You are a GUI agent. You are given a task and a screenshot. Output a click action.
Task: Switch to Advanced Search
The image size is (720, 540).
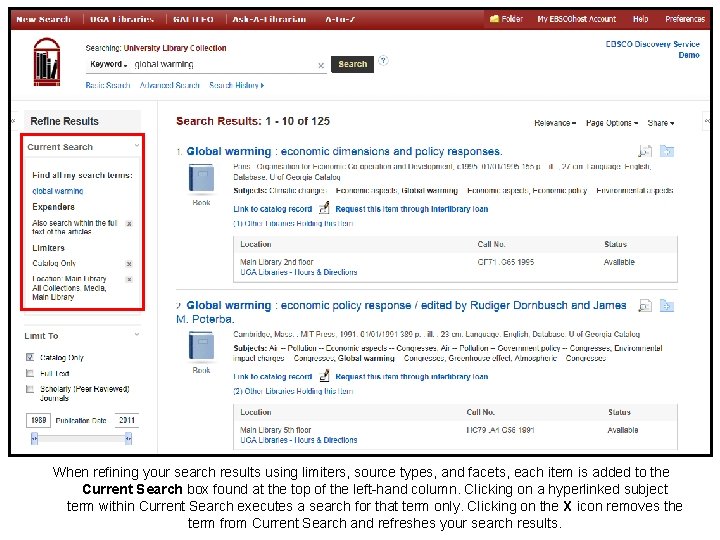[169, 85]
